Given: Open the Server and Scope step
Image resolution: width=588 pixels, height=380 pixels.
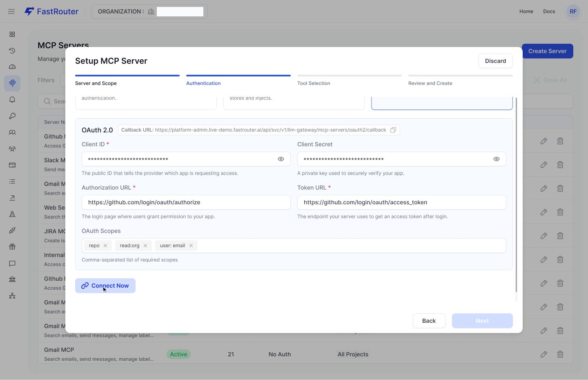Looking at the screenshot, I should [x=96, y=83].
